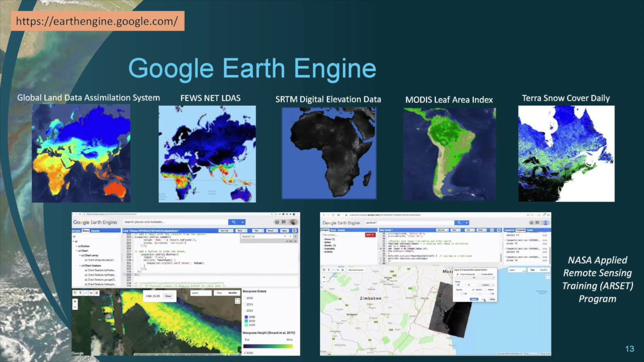Zoom in on the Zimbabwe map
This screenshot has height=362, width=644.
click(324, 277)
